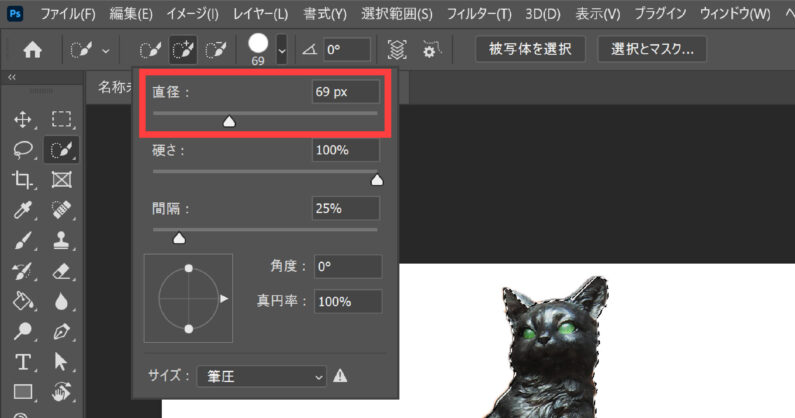Open the プラグイン menu

[x=660, y=14]
